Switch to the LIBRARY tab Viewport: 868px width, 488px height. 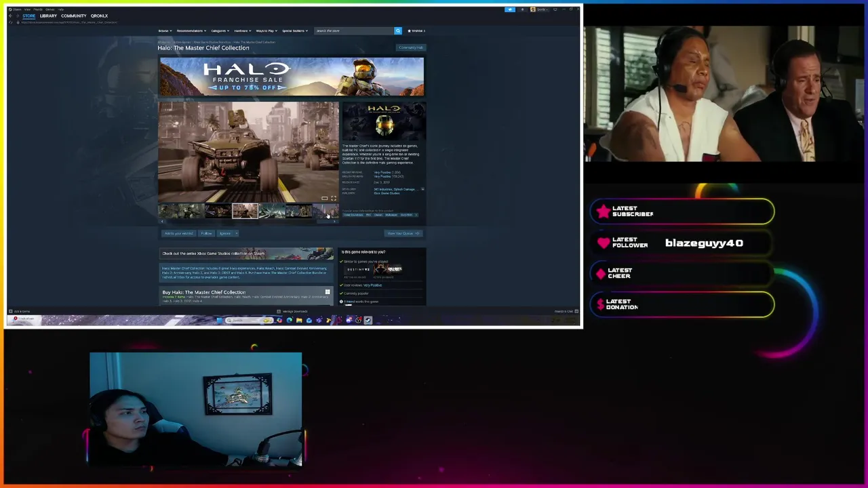pyautogui.click(x=48, y=16)
